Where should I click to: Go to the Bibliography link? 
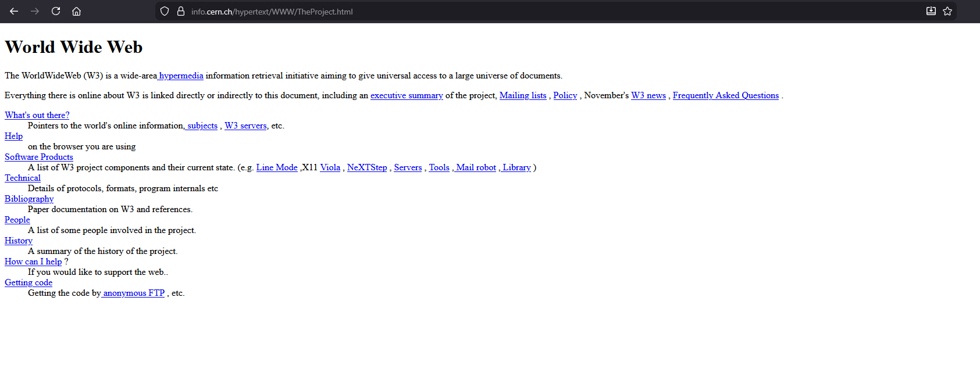29,199
